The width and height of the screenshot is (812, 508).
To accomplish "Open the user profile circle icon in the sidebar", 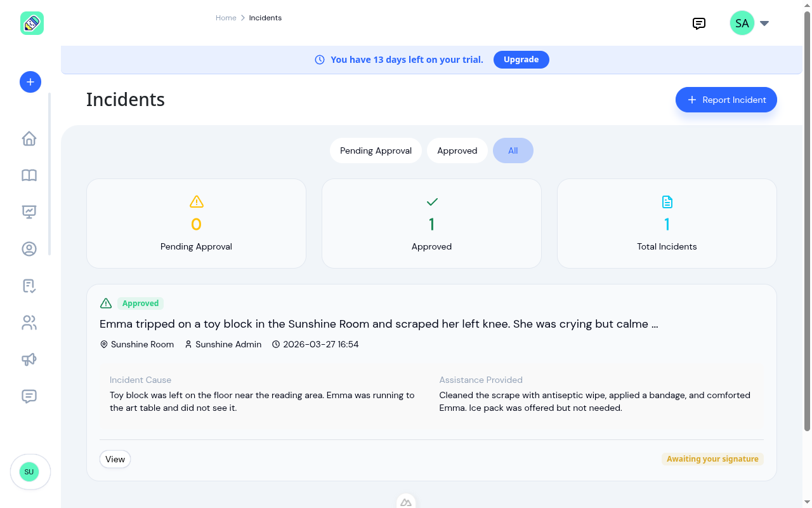I will [x=29, y=249].
